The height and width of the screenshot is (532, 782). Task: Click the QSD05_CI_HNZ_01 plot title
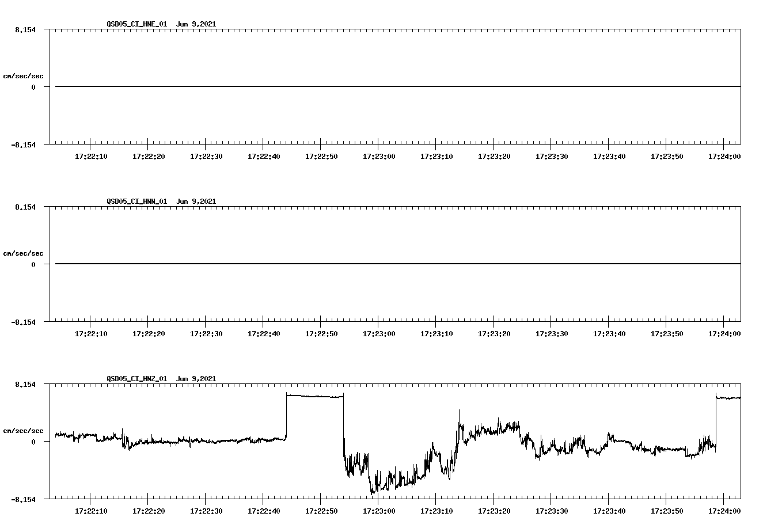(x=137, y=379)
